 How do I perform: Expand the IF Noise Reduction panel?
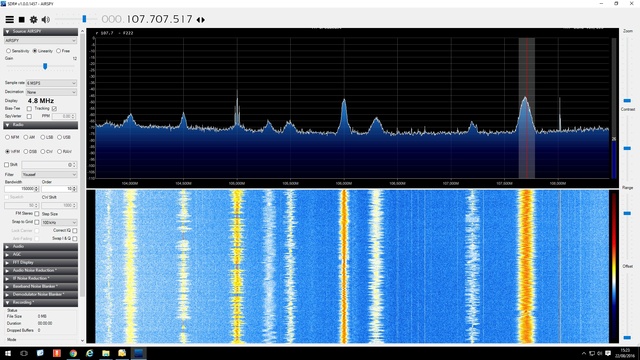(40, 278)
